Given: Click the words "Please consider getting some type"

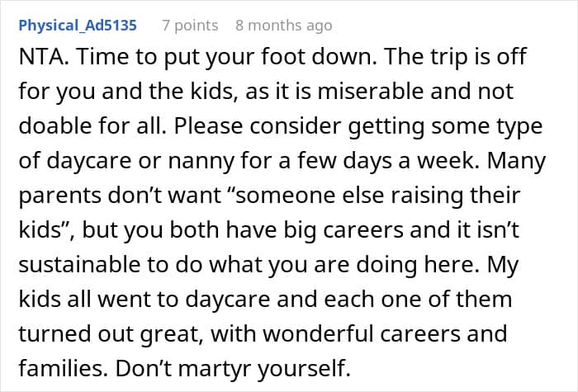Looking at the screenshot, I should click(x=358, y=126).
